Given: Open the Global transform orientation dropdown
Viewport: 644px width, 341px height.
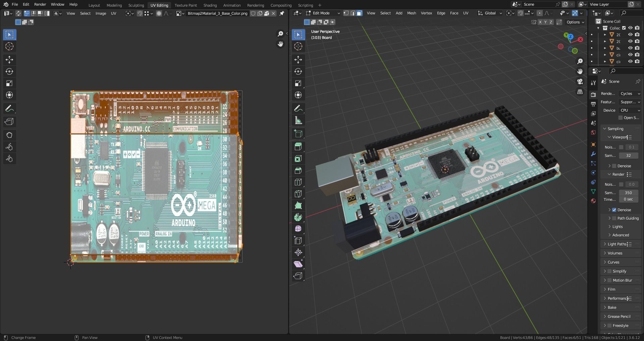Looking at the screenshot, I should 490,13.
